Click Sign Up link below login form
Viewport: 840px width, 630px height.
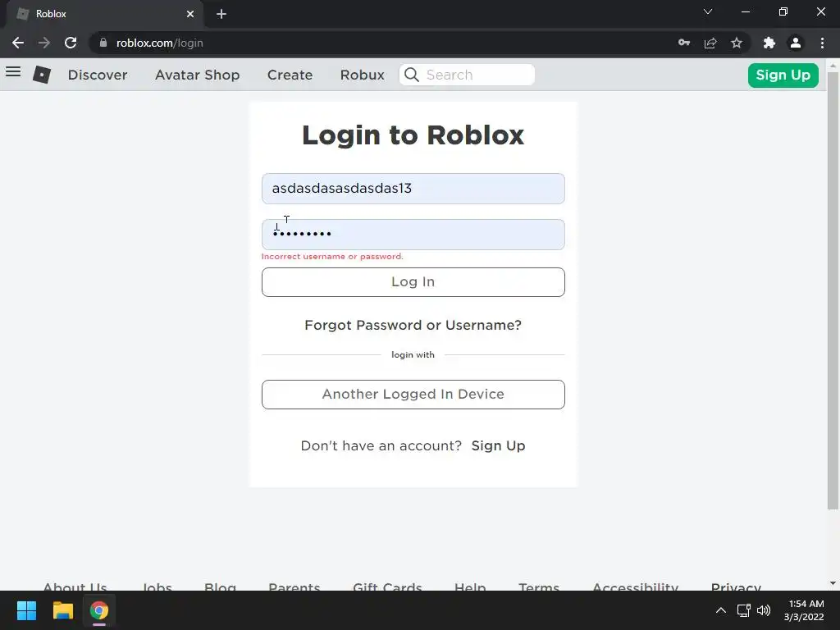coord(498,445)
